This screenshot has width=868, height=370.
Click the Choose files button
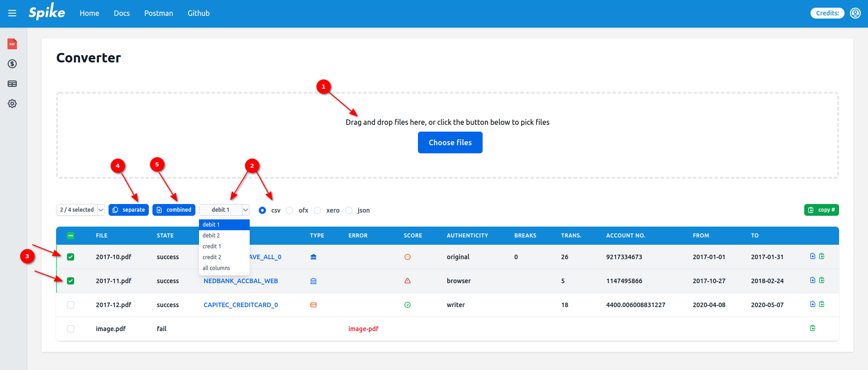(450, 142)
